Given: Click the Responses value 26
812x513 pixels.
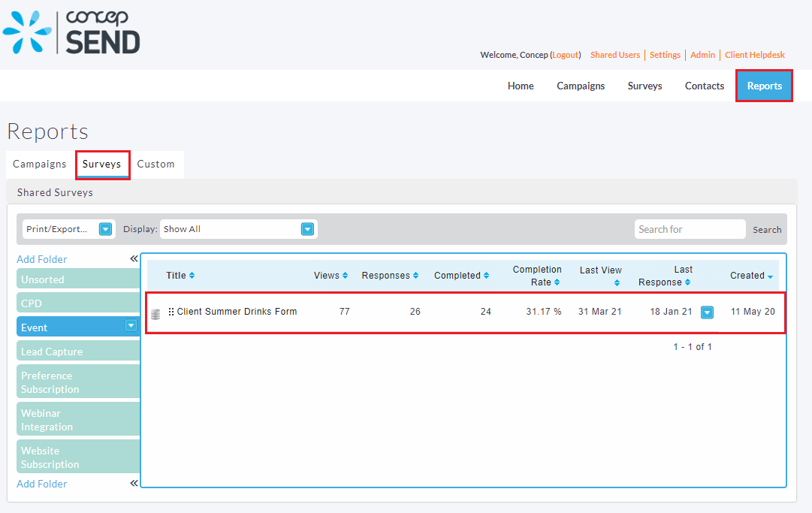Looking at the screenshot, I should tap(415, 312).
